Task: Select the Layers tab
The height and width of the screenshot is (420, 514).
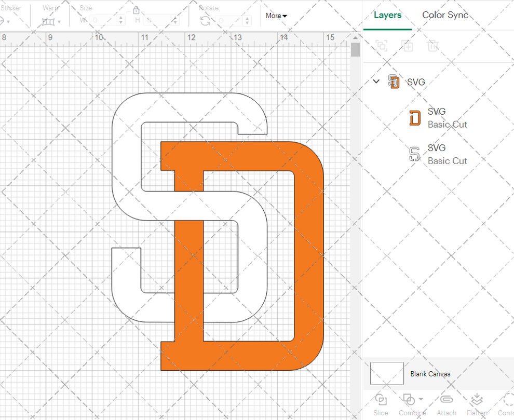Action: [x=387, y=15]
